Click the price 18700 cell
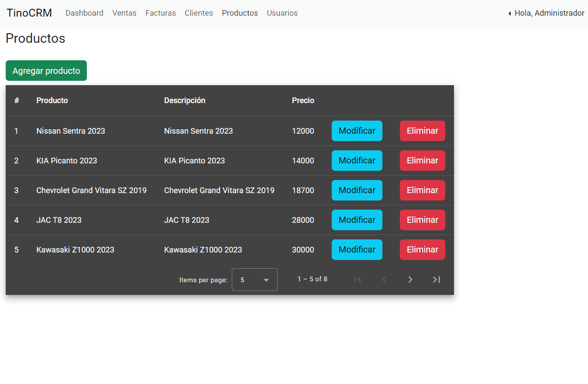The height and width of the screenshot is (384, 588). [303, 190]
